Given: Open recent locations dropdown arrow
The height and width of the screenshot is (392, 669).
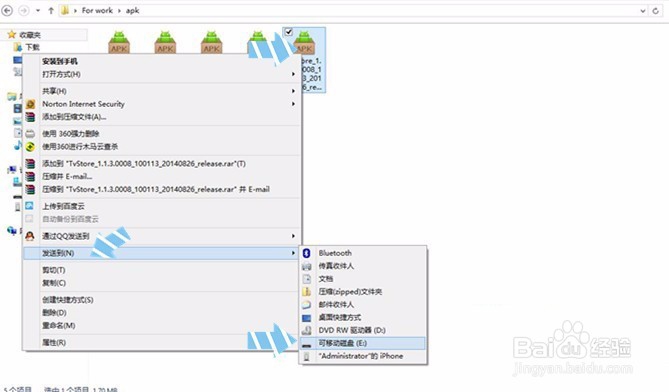Looking at the screenshot, I should [x=38, y=11].
